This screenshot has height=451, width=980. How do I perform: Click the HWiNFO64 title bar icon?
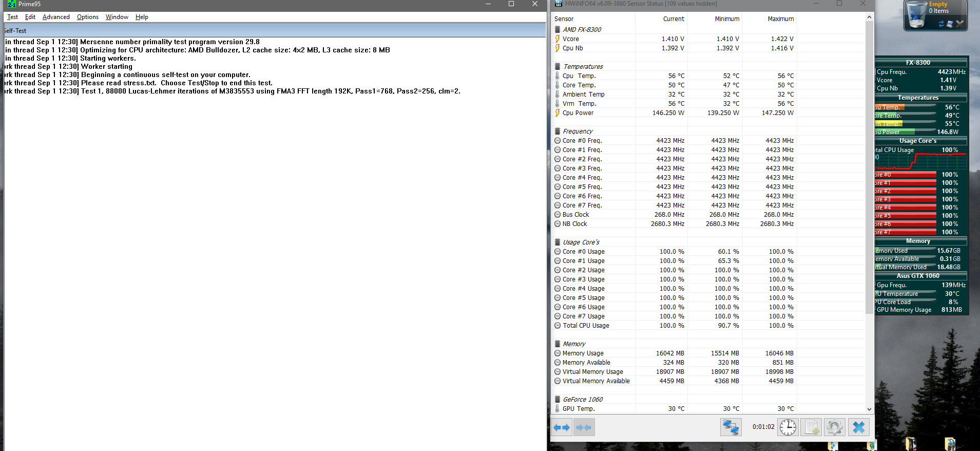click(x=559, y=4)
